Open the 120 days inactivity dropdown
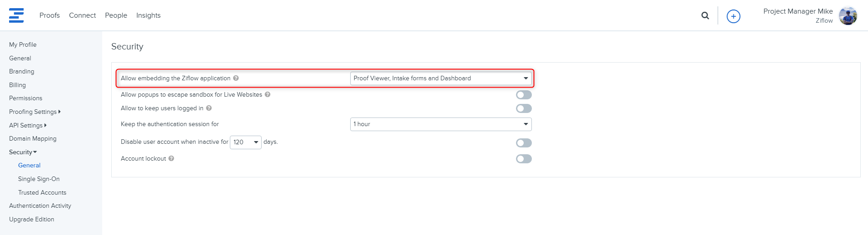The height and width of the screenshot is (235, 868). [246, 142]
